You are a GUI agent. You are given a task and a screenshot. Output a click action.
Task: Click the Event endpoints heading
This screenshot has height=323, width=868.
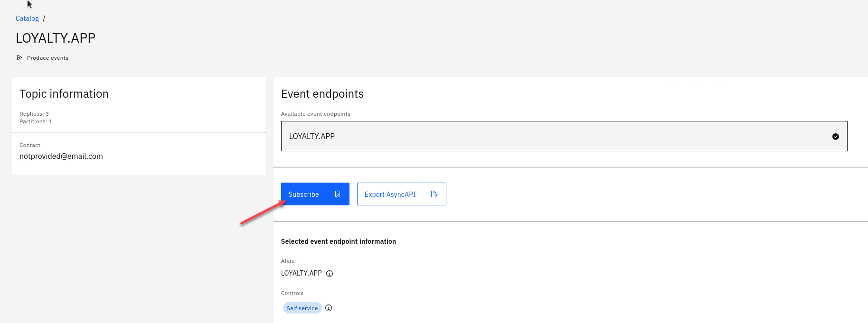coord(322,94)
